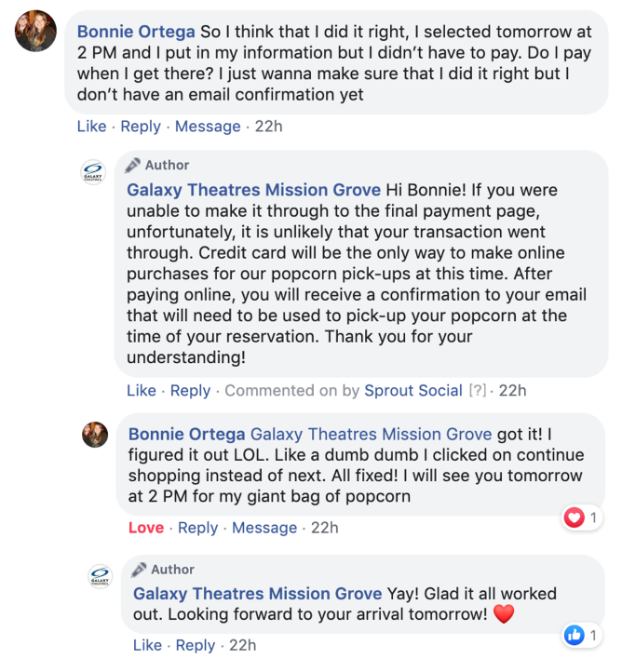Reply to the last Galaxy Theatres comment
622x672 pixels.
(x=196, y=645)
